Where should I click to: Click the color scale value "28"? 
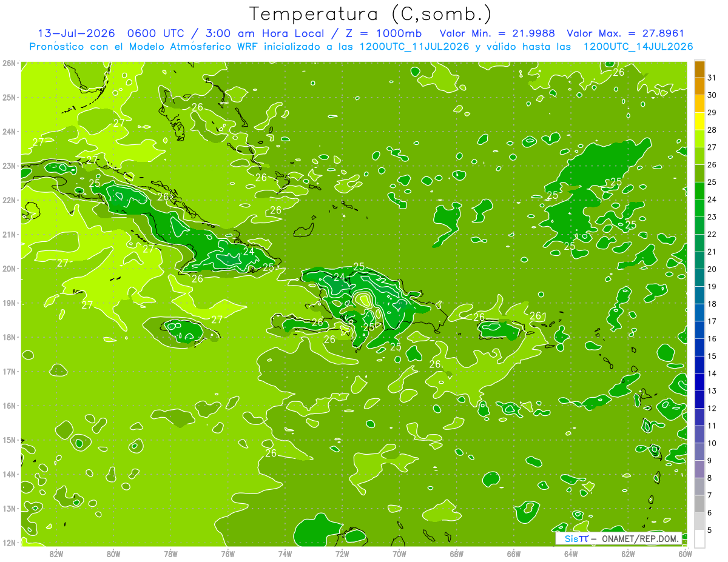(x=712, y=130)
